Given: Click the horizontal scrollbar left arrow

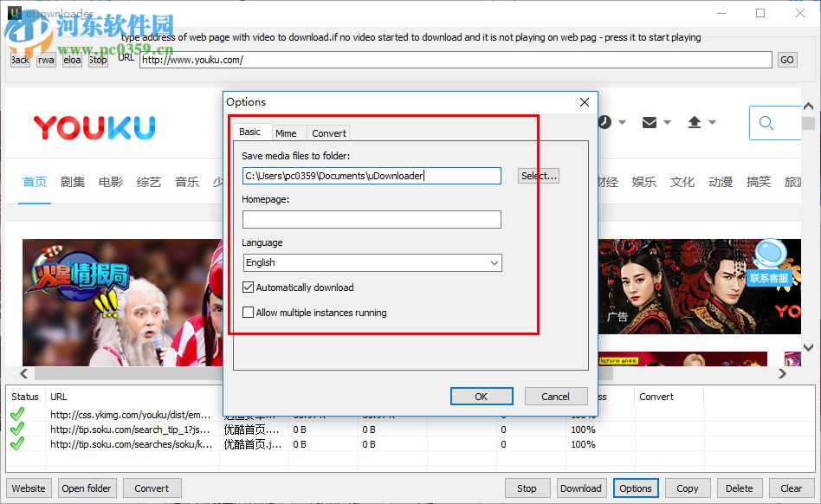Looking at the screenshot, I should 23,373.
